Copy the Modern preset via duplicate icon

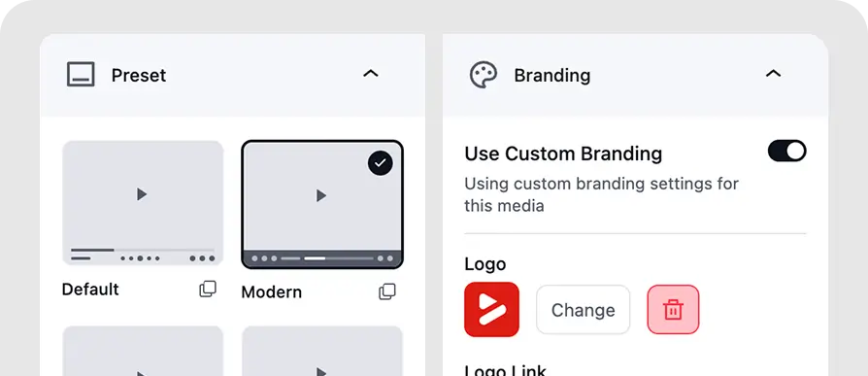click(x=387, y=291)
